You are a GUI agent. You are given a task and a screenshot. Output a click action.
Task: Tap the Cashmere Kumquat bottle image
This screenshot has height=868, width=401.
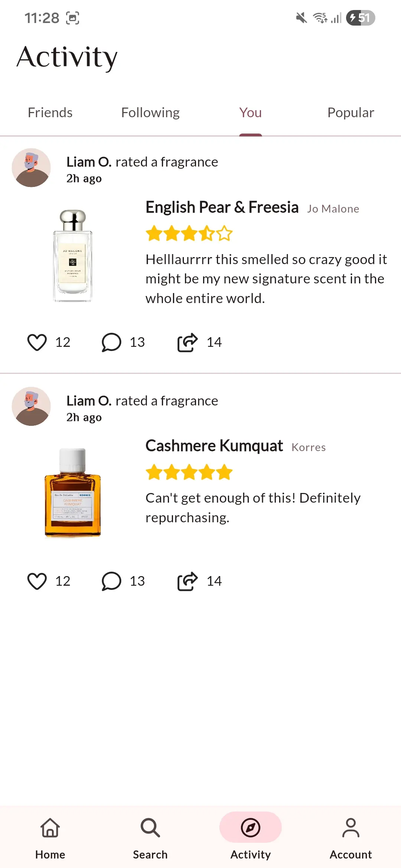tap(73, 493)
